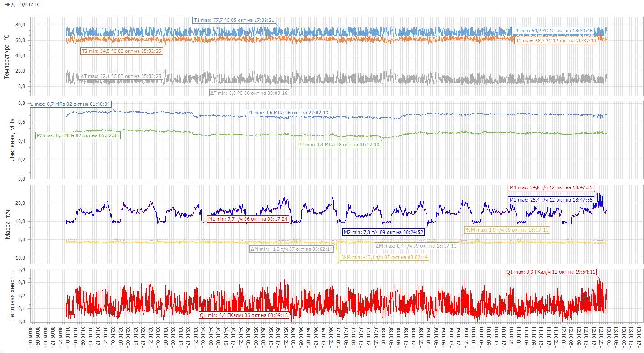644x353 pixels.
Task: Click the Q1 max 0,3 ГКал/ч label
Action: pyautogui.click(x=551, y=272)
